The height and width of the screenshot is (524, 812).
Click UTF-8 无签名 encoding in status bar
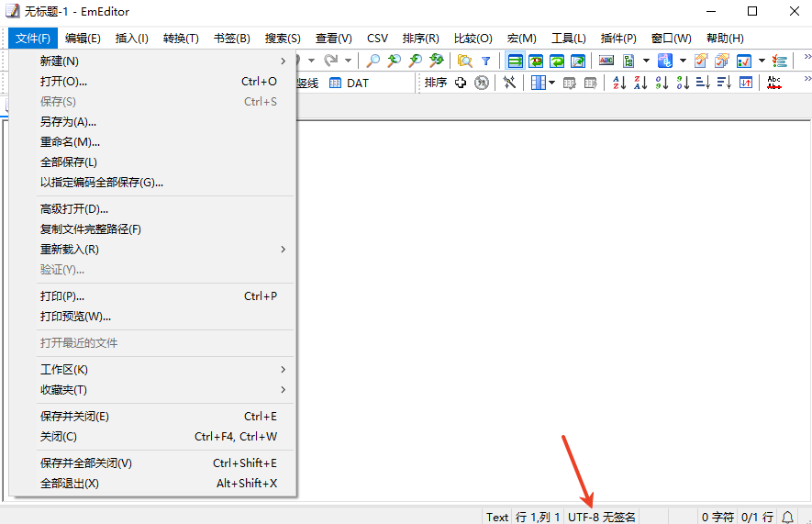[601, 517]
